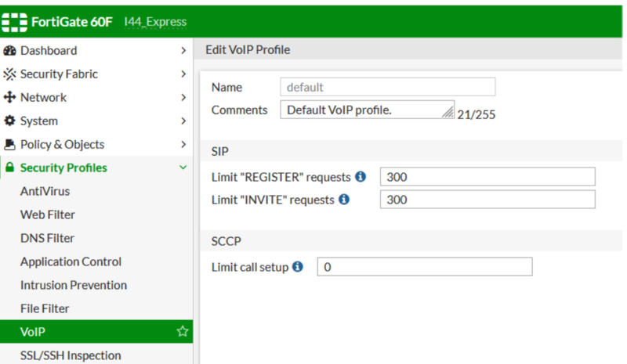Click the Security Profiles lock icon
Screen dimensions: 627x364
click(x=9, y=168)
